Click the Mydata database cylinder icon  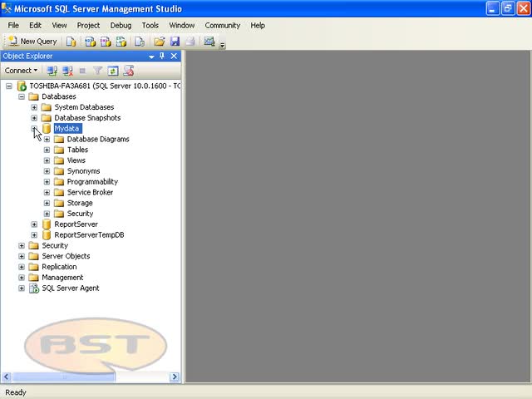(x=47, y=129)
